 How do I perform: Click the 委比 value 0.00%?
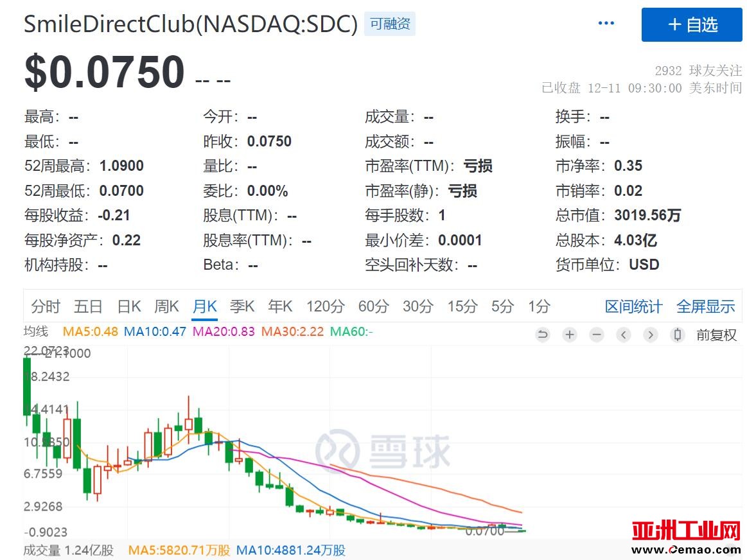[267, 191]
